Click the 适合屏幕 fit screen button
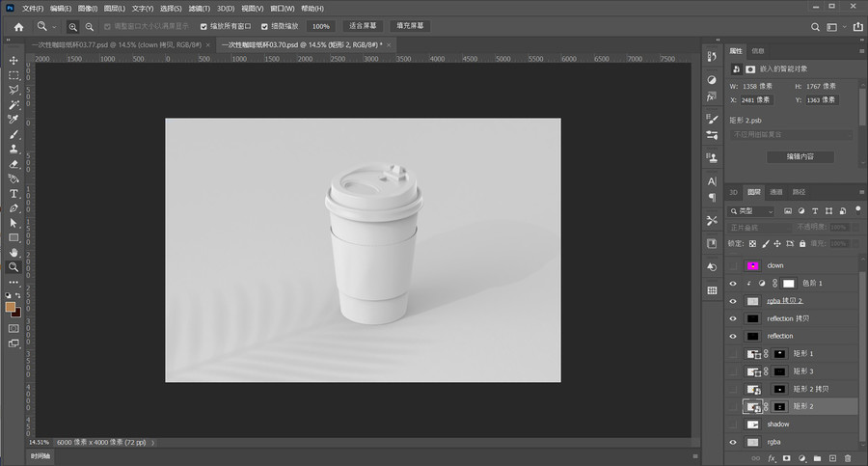This screenshot has width=868, height=466. click(363, 26)
